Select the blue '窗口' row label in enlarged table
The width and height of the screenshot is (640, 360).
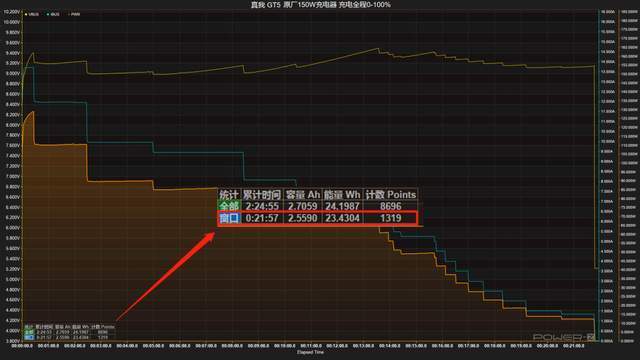(x=229, y=218)
